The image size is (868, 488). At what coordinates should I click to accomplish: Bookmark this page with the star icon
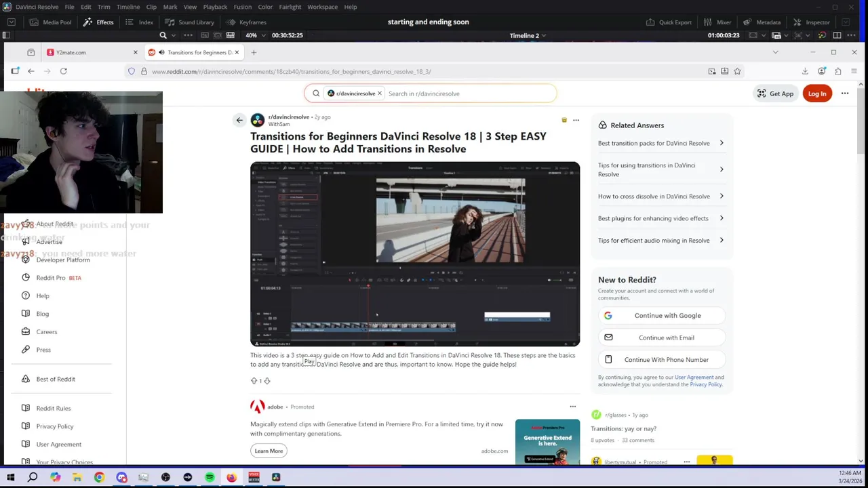pyautogui.click(x=737, y=71)
